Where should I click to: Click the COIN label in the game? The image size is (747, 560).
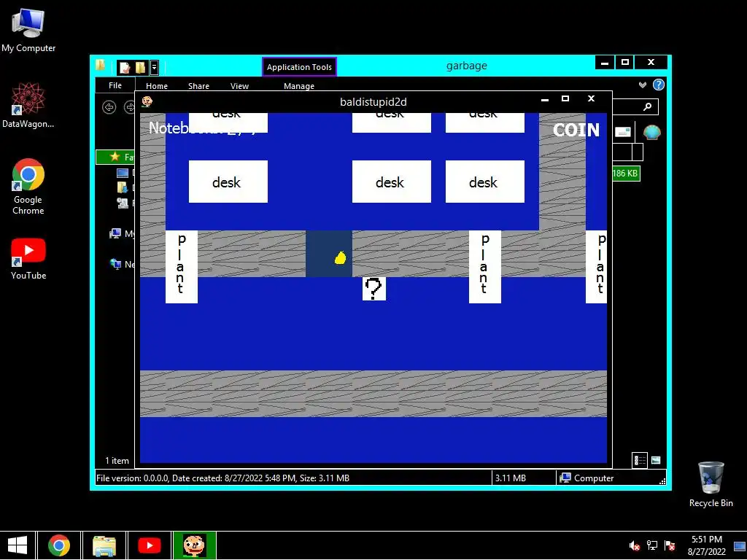[576, 130]
